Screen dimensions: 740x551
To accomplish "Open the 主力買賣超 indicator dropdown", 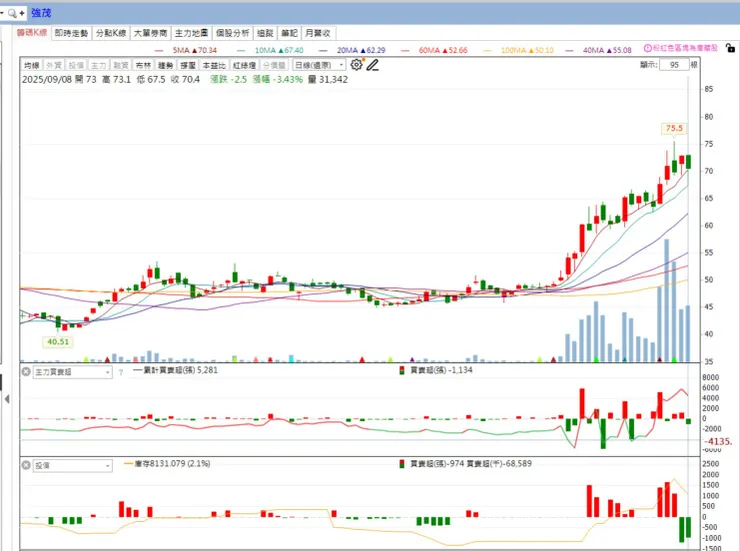I will click(x=73, y=372).
